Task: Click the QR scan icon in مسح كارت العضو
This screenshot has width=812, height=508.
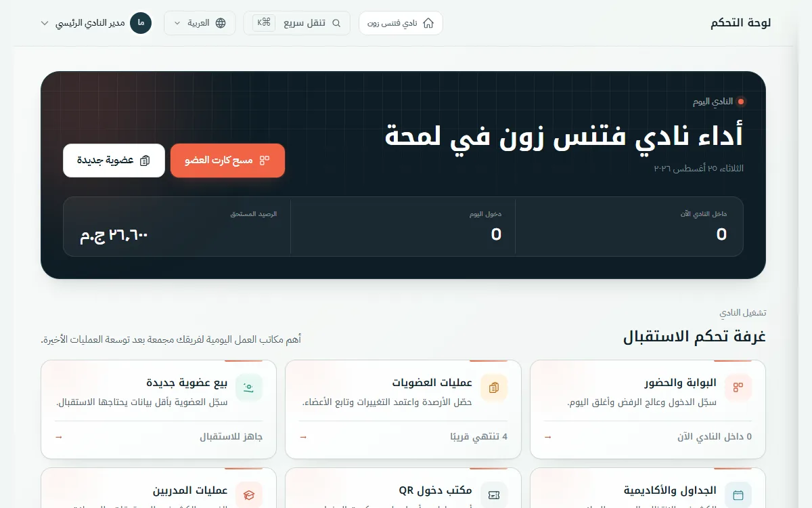Action: click(x=265, y=161)
